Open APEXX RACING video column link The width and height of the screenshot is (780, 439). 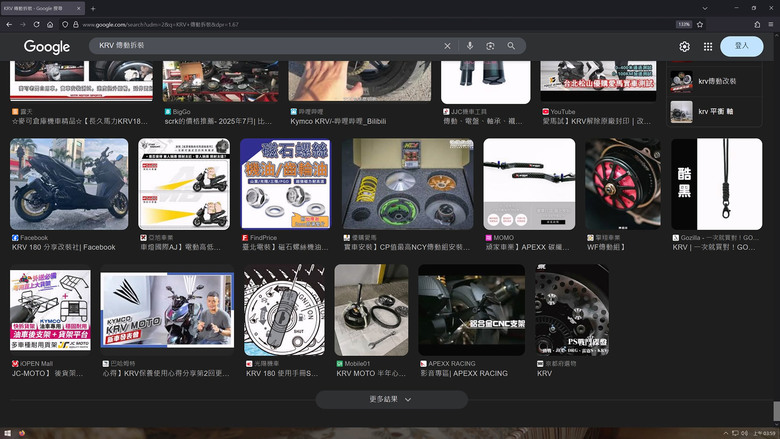pyautogui.click(x=464, y=373)
